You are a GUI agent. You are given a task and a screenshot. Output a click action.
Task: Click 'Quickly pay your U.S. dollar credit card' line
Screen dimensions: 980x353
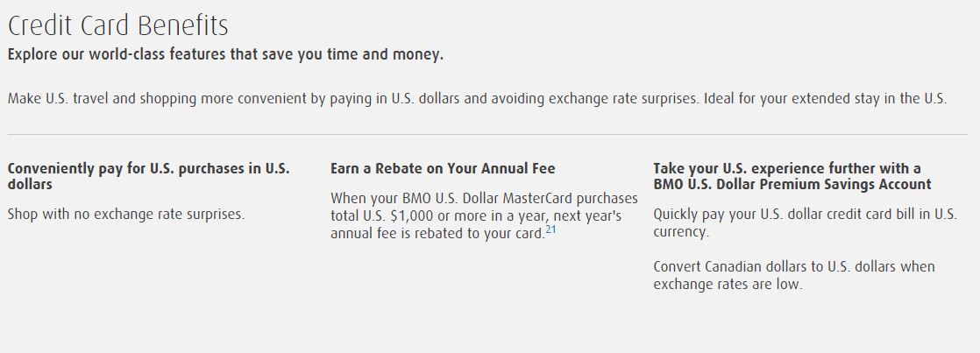click(x=805, y=215)
